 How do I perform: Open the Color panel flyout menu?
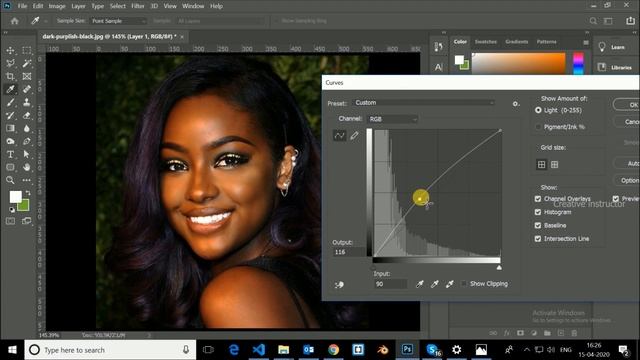tap(586, 42)
